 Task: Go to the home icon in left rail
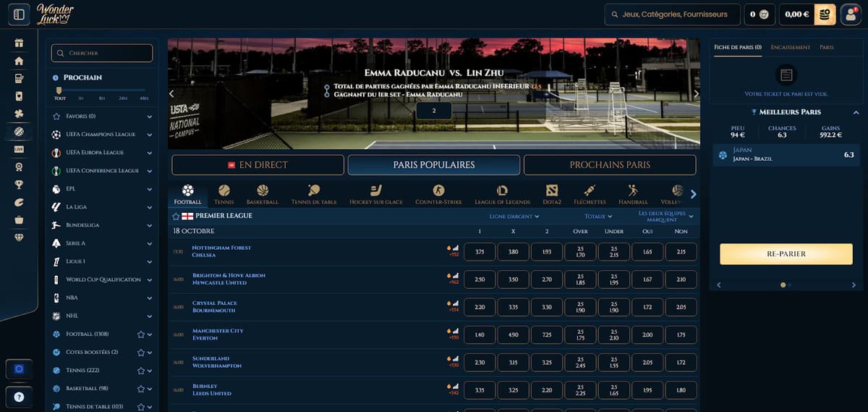click(19, 61)
